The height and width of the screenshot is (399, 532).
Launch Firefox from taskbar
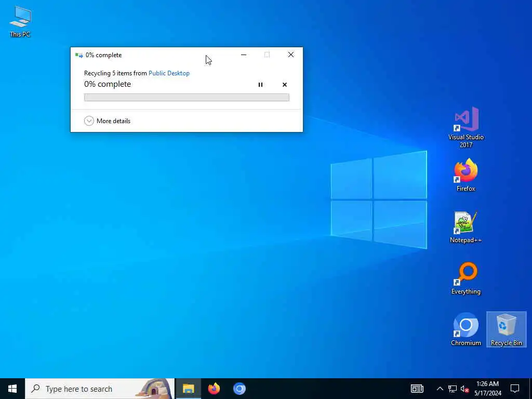[214, 389]
